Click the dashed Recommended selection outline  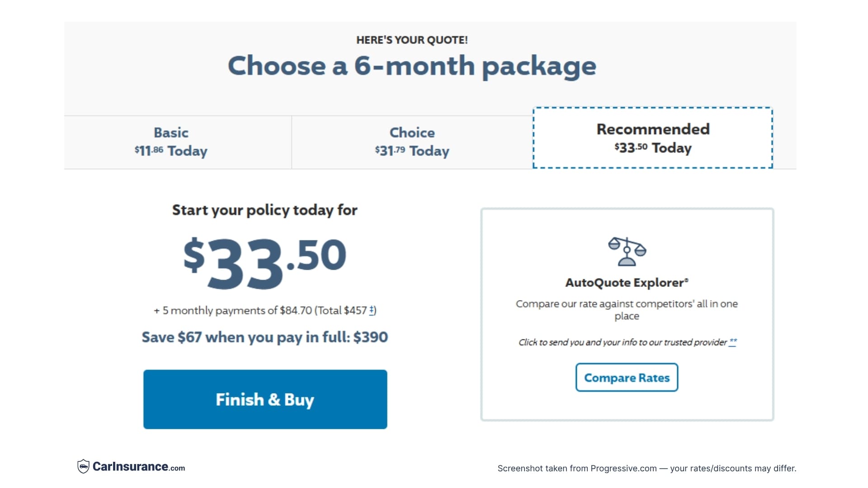(652, 108)
